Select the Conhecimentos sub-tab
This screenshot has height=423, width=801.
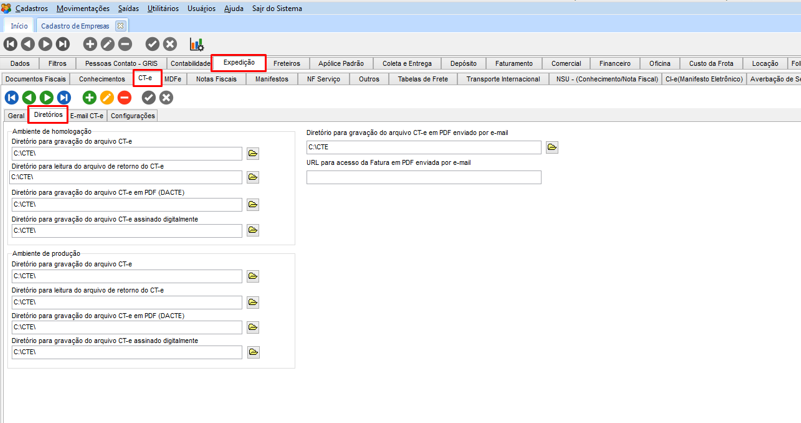pos(102,79)
